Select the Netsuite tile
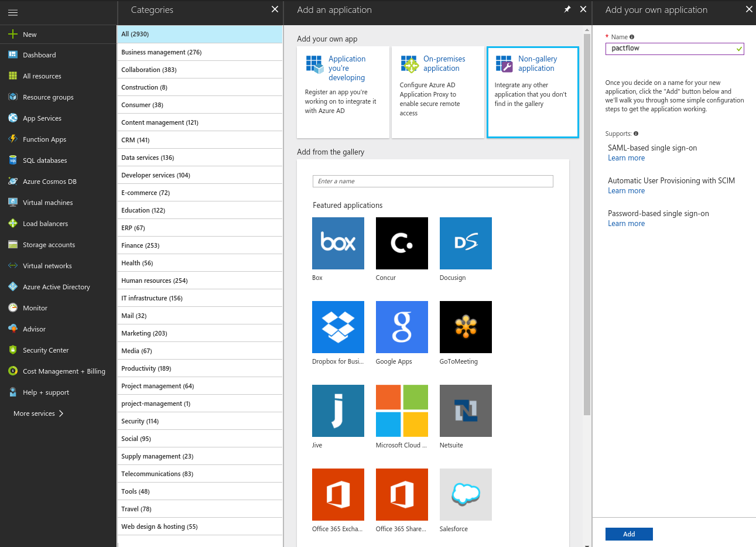Image resolution: width=756 pixels, height=547 pixels. [x=466, y=411]
